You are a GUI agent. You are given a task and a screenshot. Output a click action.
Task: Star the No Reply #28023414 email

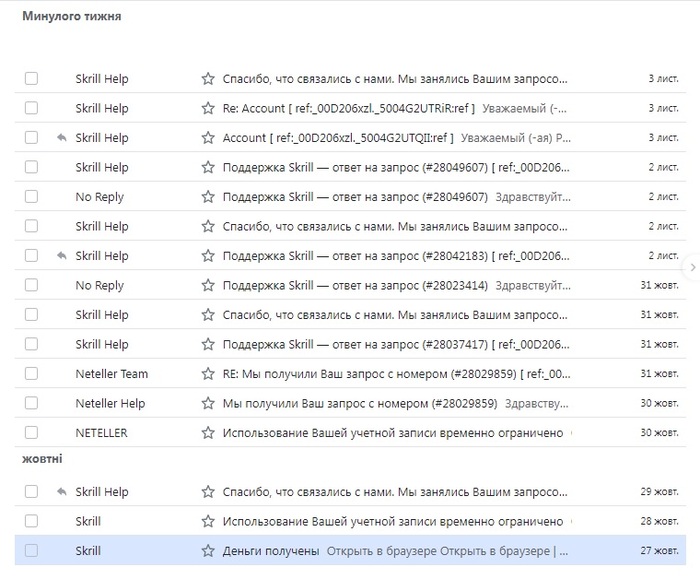point(208,286)
